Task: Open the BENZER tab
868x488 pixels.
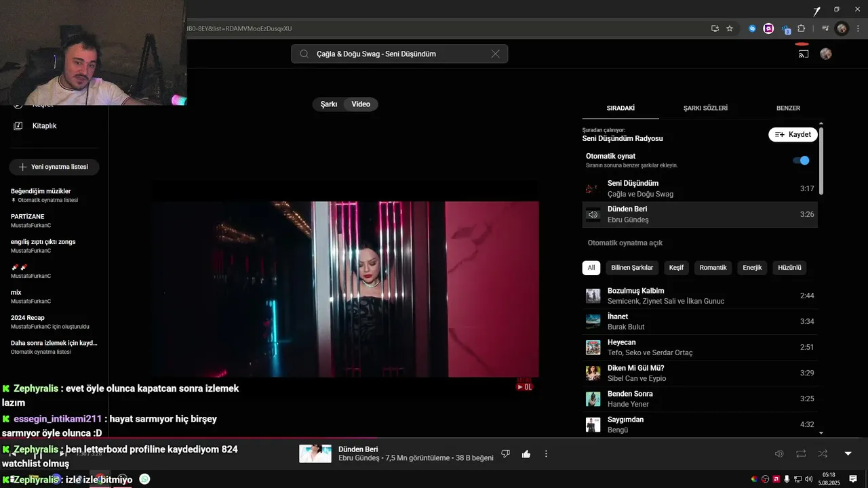Action: [788, 108]
